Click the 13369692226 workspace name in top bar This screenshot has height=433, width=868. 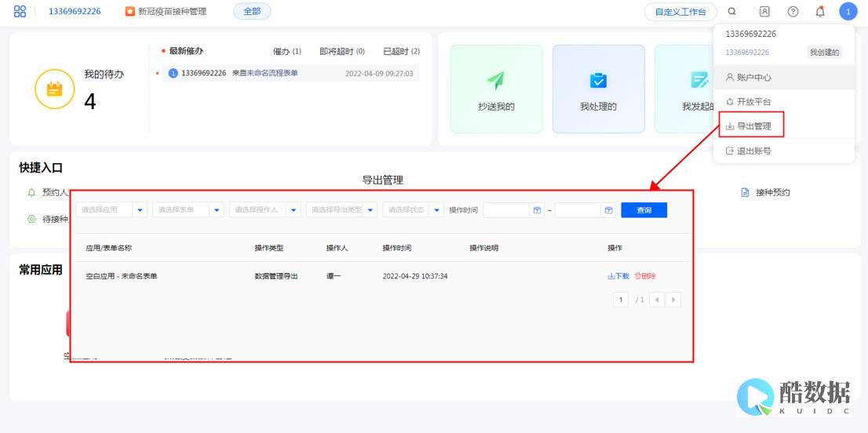(x=75, y=11)
